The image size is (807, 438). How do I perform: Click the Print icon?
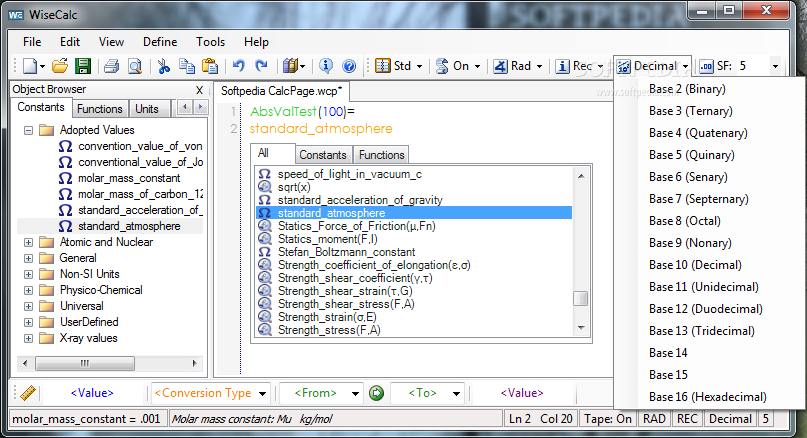111,66
